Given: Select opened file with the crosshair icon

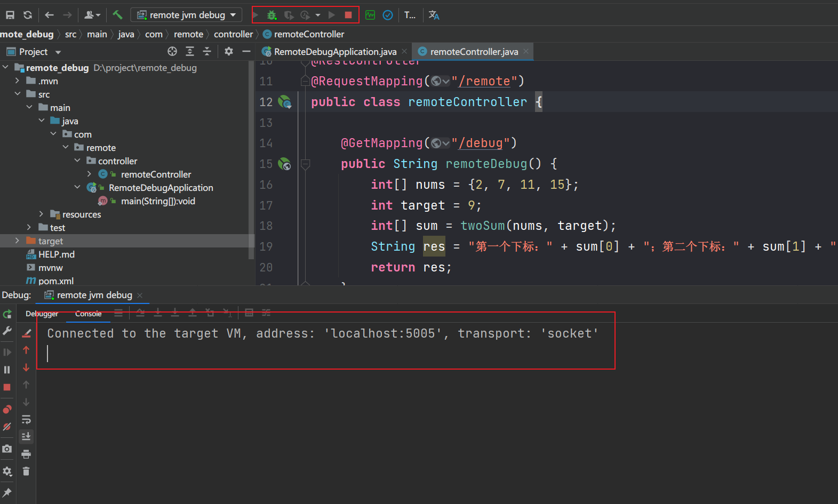Looking at the screenshot, I should point(172,51).
